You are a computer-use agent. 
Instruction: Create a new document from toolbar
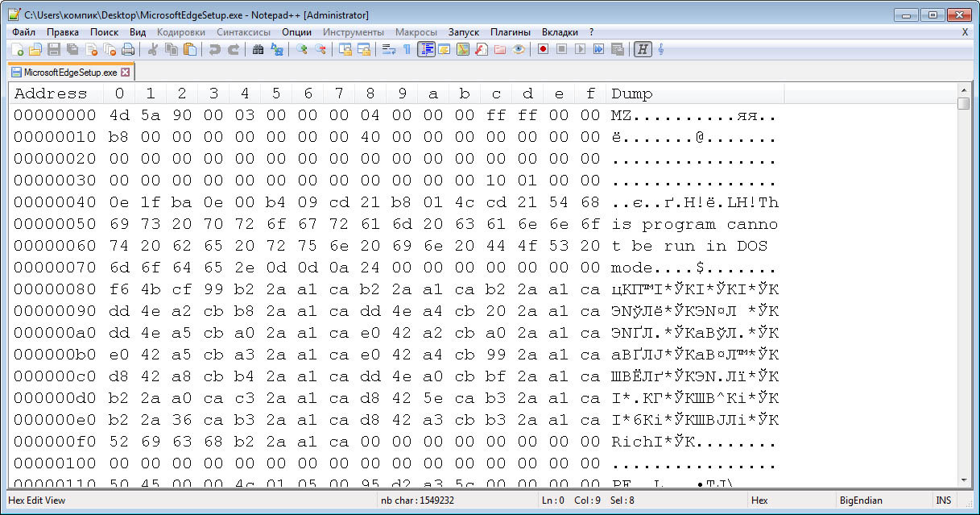coord(17,49)
